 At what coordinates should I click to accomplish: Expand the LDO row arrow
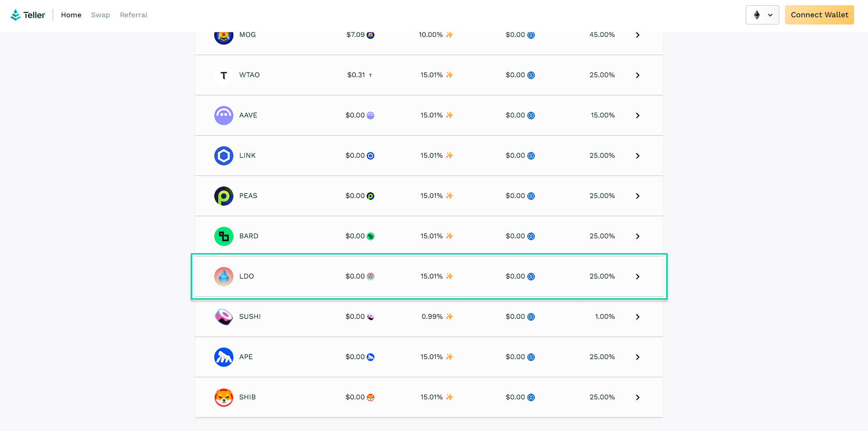click(x=637, y=277)
